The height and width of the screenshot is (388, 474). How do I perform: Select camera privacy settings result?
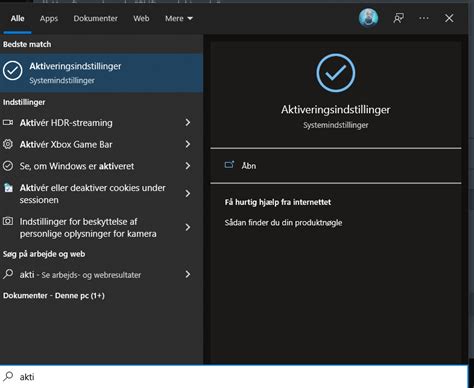pyautogui.click(x=101, y=227)
